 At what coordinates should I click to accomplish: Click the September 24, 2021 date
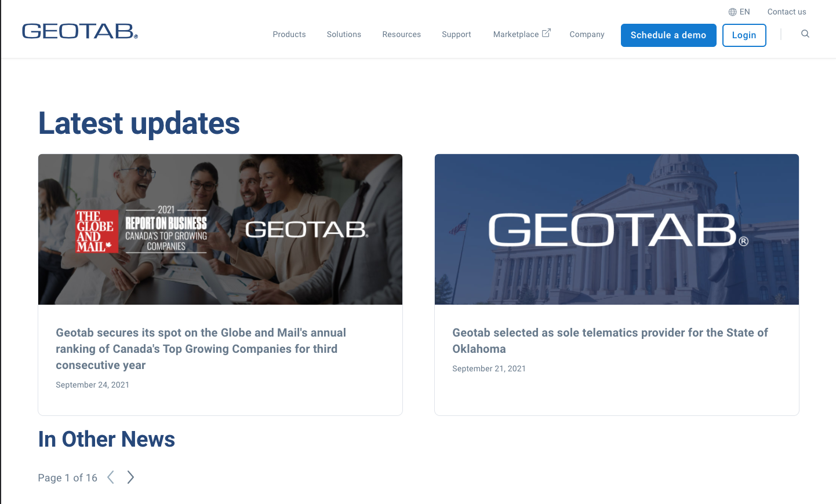[93, 385]
